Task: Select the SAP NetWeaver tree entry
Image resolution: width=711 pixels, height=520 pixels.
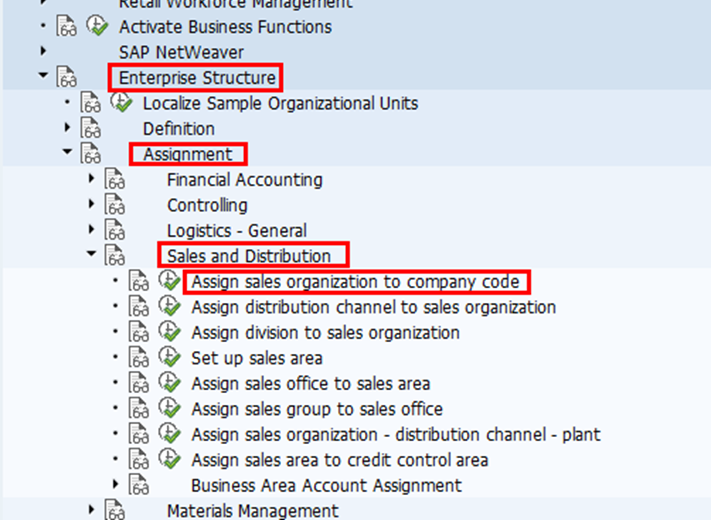Action: [x=181, y=51]
